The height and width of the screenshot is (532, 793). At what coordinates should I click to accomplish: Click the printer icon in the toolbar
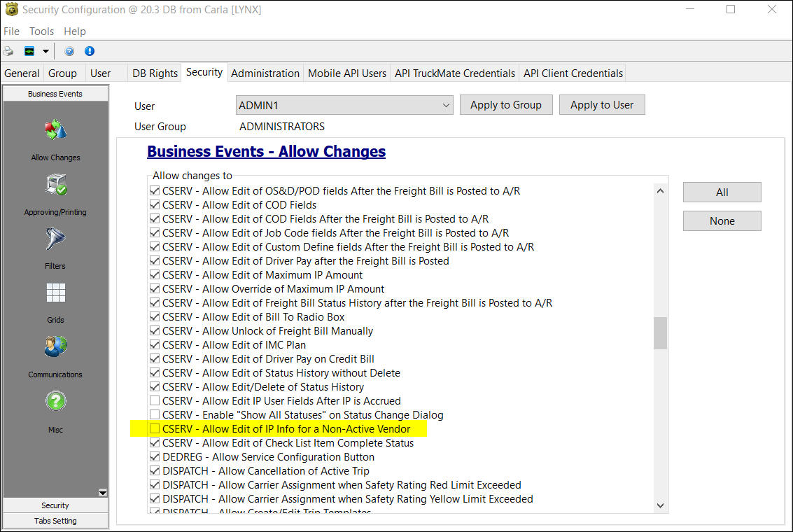click(x=8, y=51)
